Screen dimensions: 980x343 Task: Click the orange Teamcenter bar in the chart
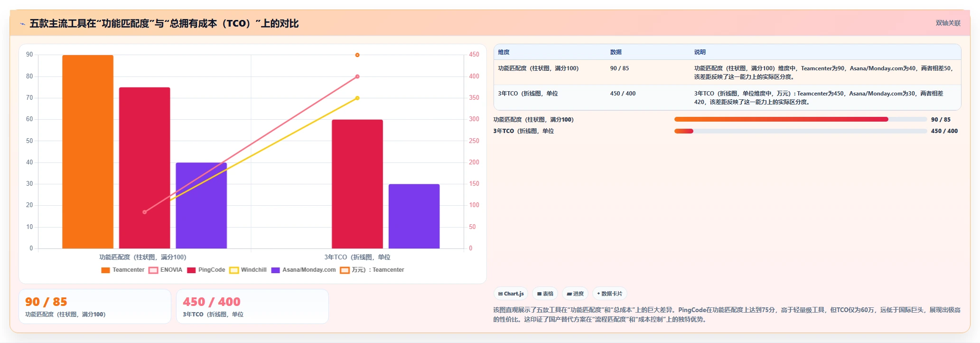coord(88,152)
